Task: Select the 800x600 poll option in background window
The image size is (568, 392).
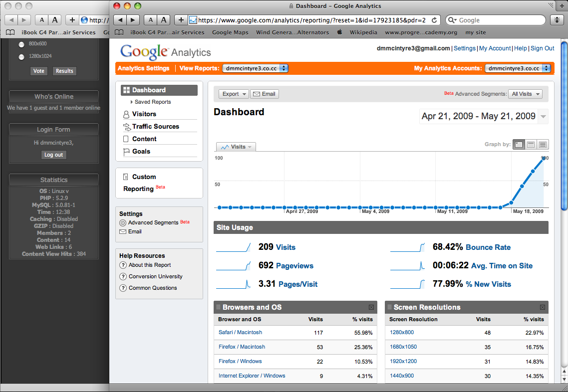Action: [21, 44]
